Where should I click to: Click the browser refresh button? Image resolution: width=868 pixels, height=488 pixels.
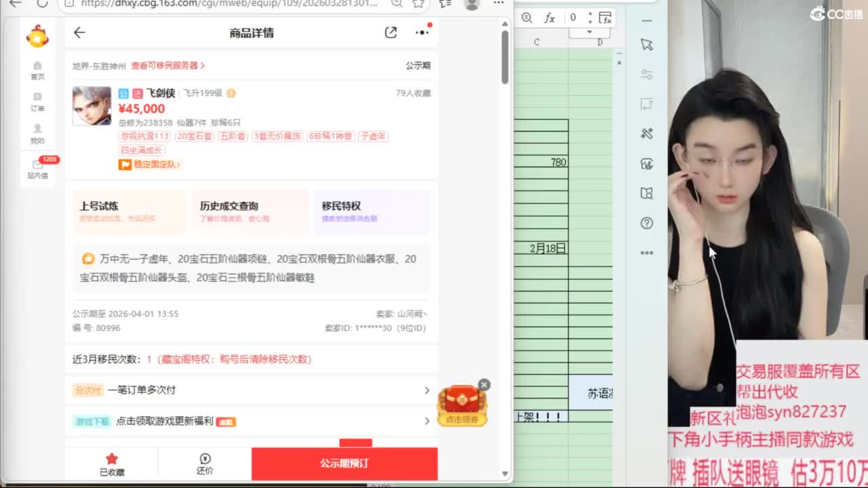tap(42, 3)
